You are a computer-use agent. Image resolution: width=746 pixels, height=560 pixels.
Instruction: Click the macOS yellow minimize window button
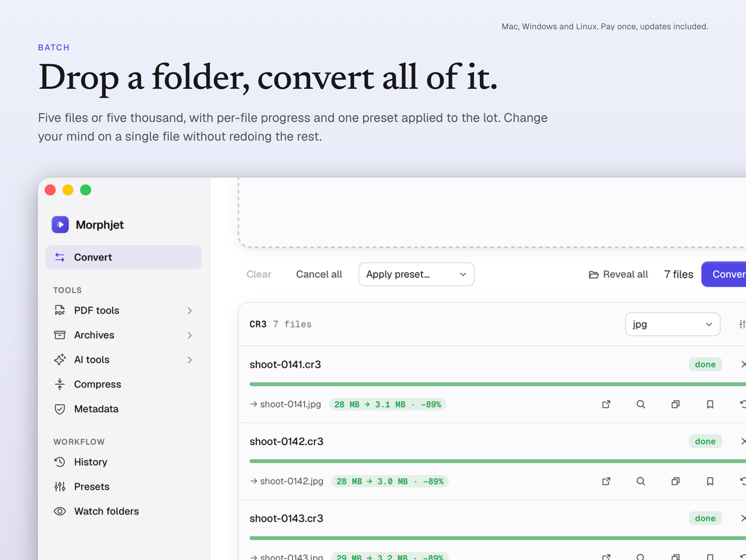(68, 190)
